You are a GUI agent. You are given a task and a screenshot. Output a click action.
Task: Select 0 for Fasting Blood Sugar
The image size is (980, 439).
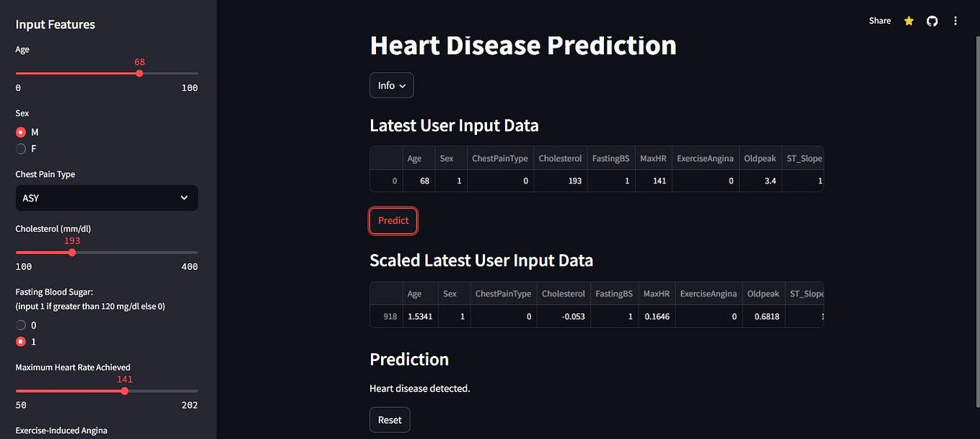21,325
